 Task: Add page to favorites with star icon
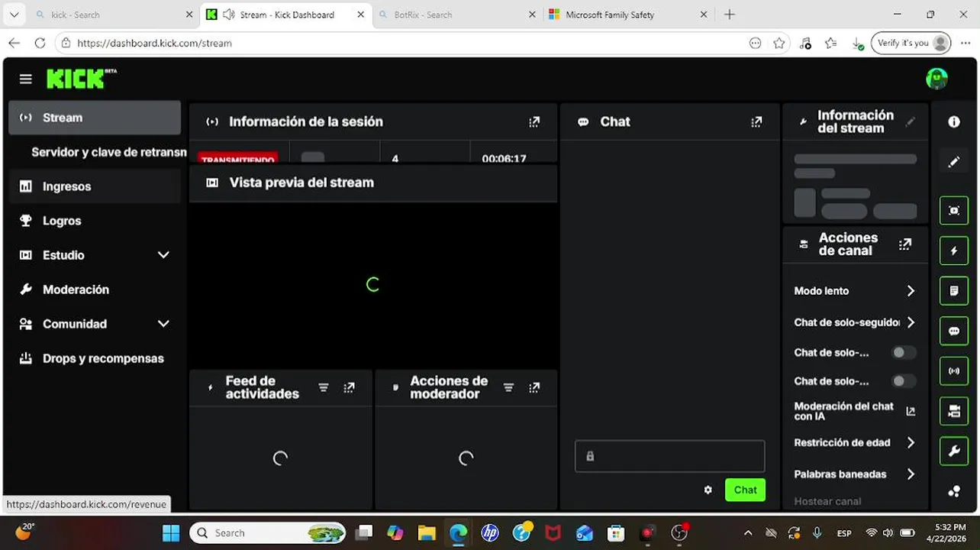(779, 44)
